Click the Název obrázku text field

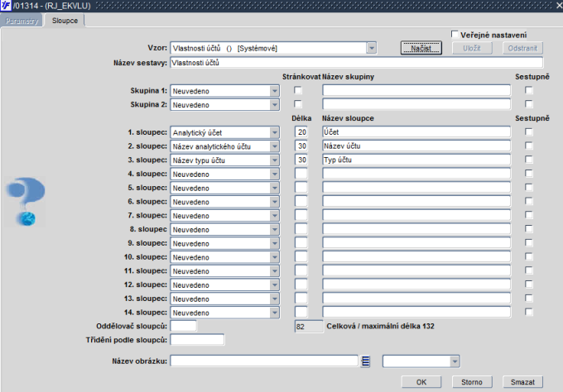[264, 361]
